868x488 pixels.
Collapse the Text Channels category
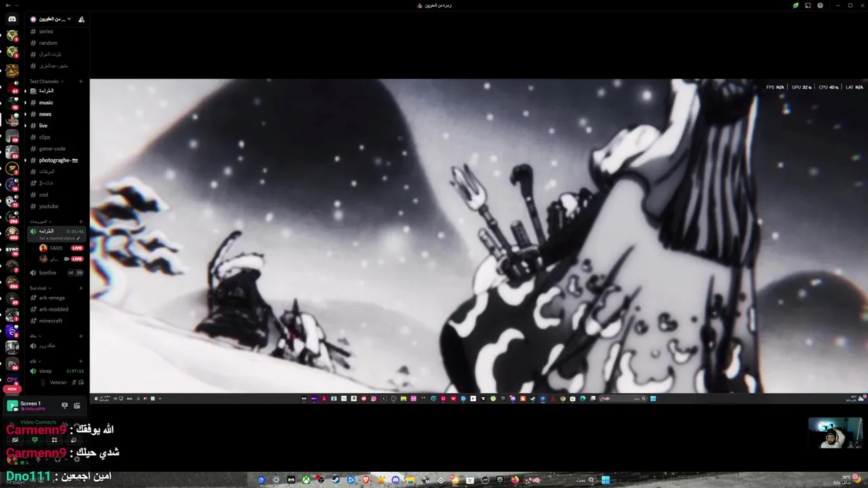tap(45, 81)
